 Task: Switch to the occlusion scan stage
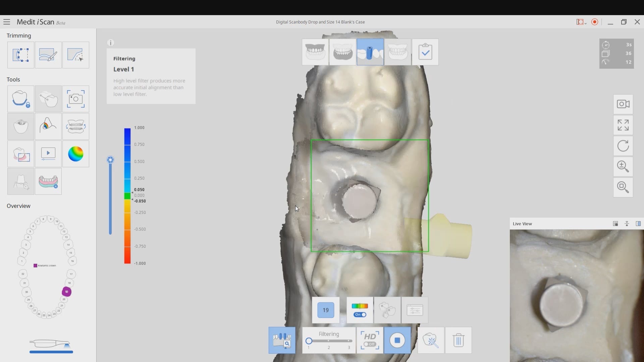pos(398,52)
